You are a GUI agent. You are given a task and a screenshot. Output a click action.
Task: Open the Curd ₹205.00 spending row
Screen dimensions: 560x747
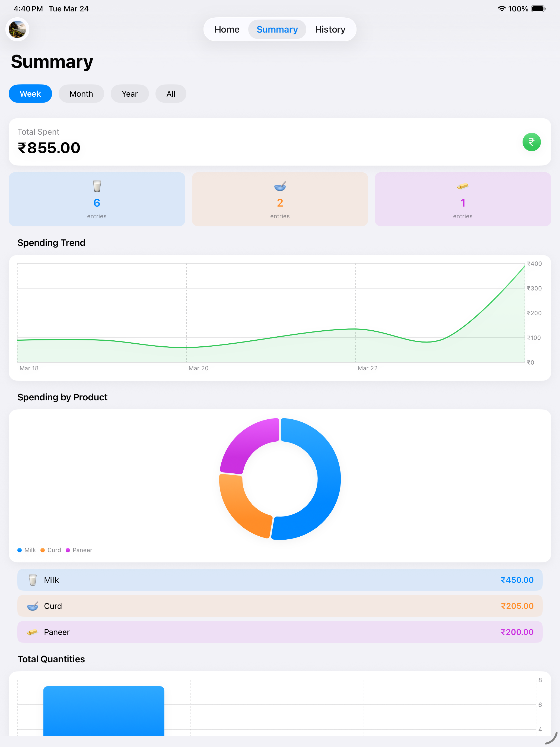click(x=280, y=606)
